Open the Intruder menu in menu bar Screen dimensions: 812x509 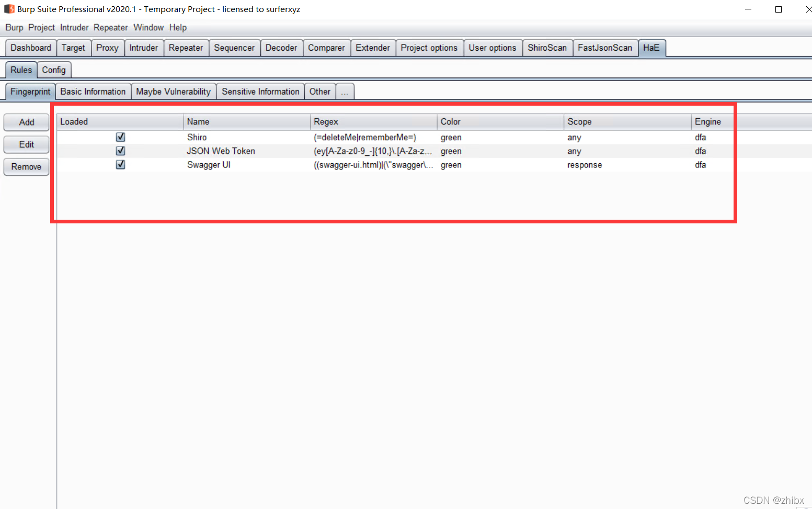(74, 28)
